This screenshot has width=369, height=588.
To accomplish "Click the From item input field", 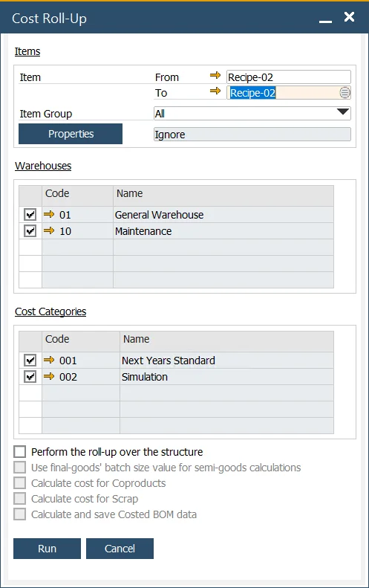I will pyautogui.click(x=289, y=77).
